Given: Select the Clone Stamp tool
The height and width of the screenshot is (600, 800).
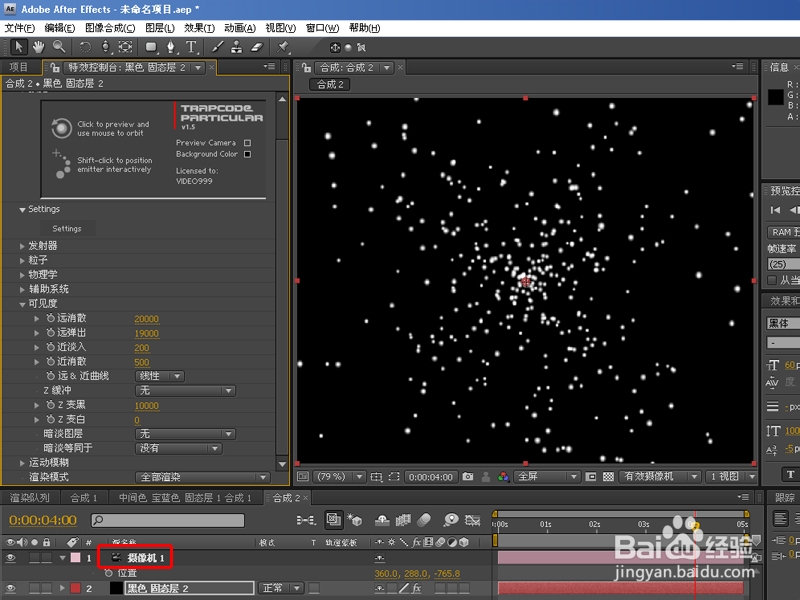Looking at the screenshot, I should coord(237,47).
